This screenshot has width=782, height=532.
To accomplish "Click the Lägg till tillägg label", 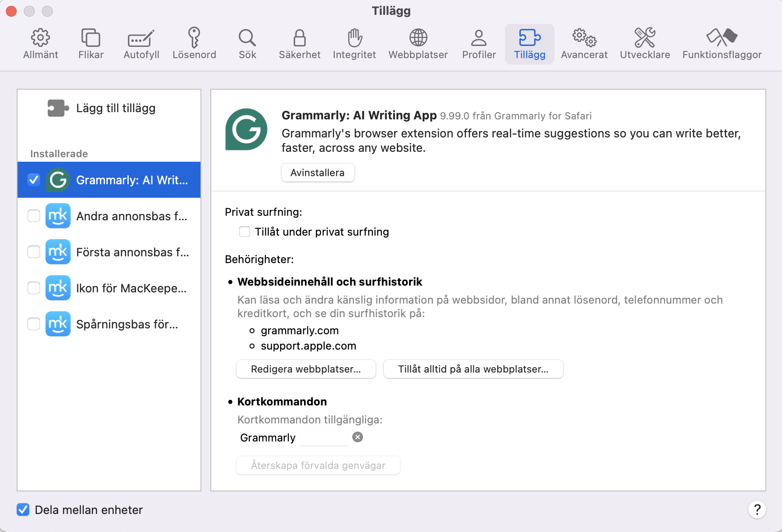I will click(116, 108).
